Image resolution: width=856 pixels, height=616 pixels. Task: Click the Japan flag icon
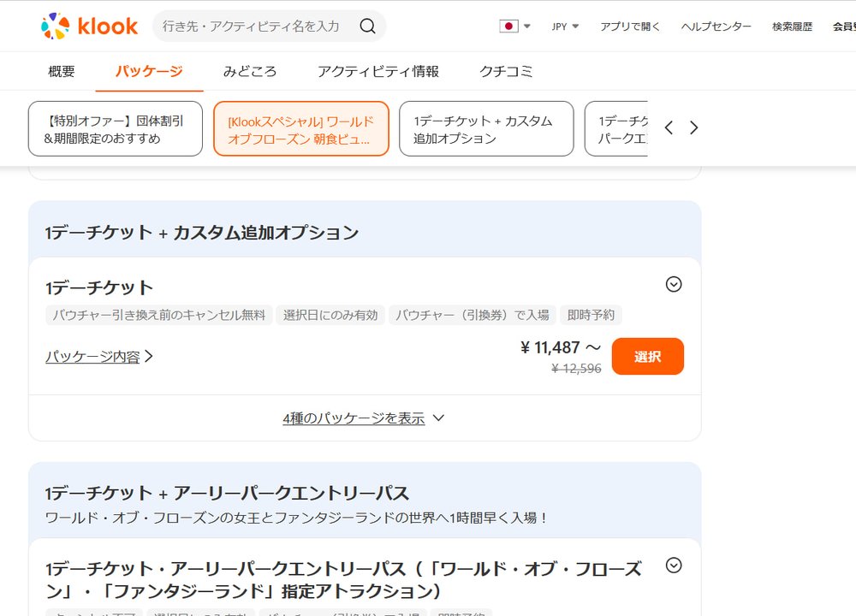pos(510,26)
